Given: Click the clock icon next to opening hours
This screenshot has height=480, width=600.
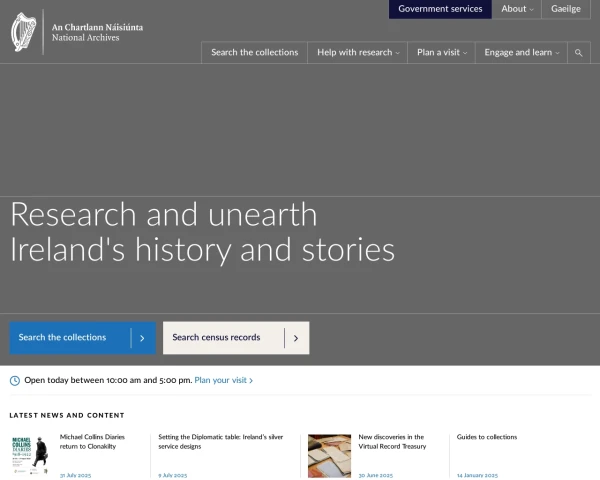Looking at the screenshot, I should [x=14, y=381].
